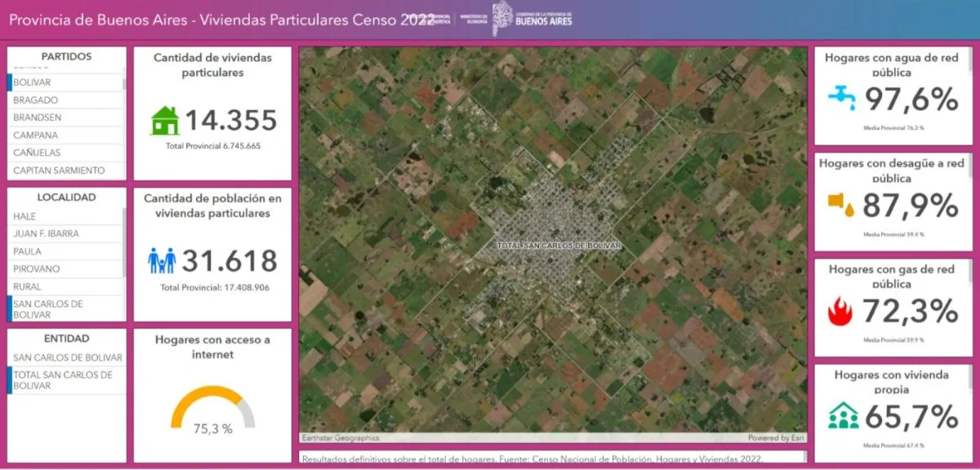980x470 pixels.
Task: Click the blue family population icon
Action: point(162,261)
